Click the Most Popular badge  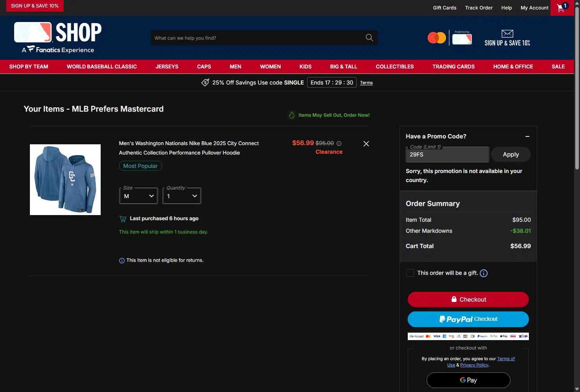point(140,166)
